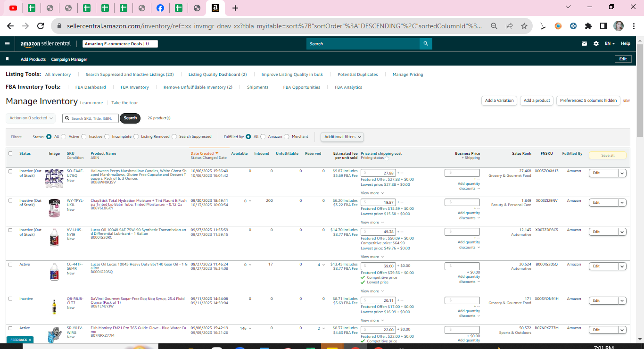Image resolution: width=644 pixels, height=349 pixels.
Task: Open the settings gear in Seller Central
Action: 596,43
